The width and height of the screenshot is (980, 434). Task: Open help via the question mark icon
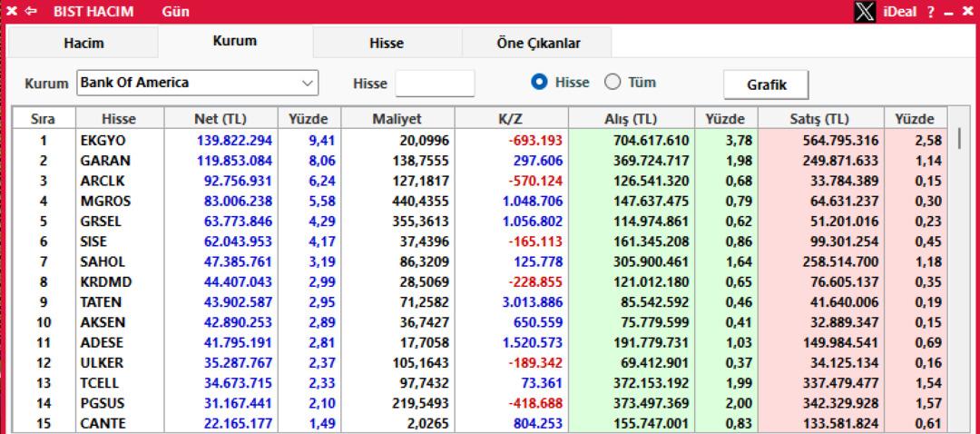click(x=930, y=11)
